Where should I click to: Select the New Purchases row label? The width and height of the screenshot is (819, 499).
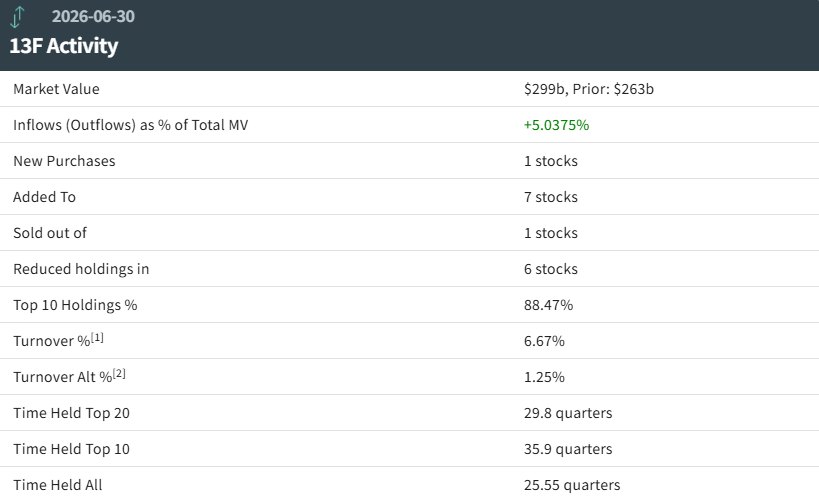[64, 161]
